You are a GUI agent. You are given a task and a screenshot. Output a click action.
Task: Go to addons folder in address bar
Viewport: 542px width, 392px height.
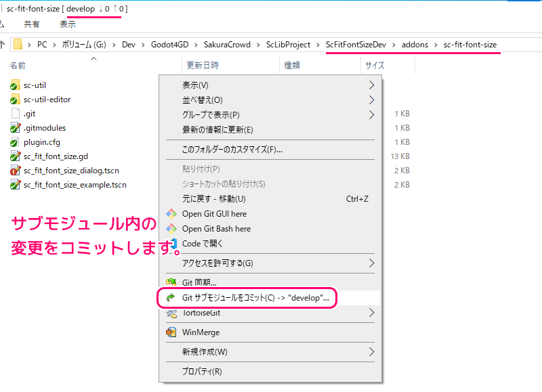click(415, 45)
